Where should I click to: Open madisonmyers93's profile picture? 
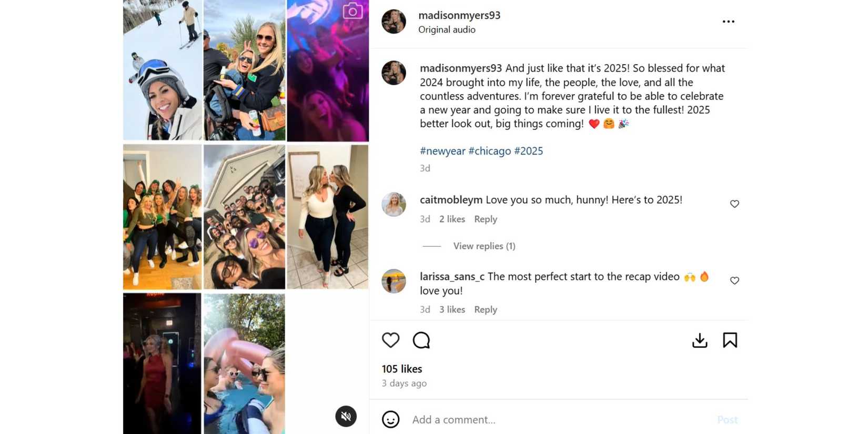[393, 22]
